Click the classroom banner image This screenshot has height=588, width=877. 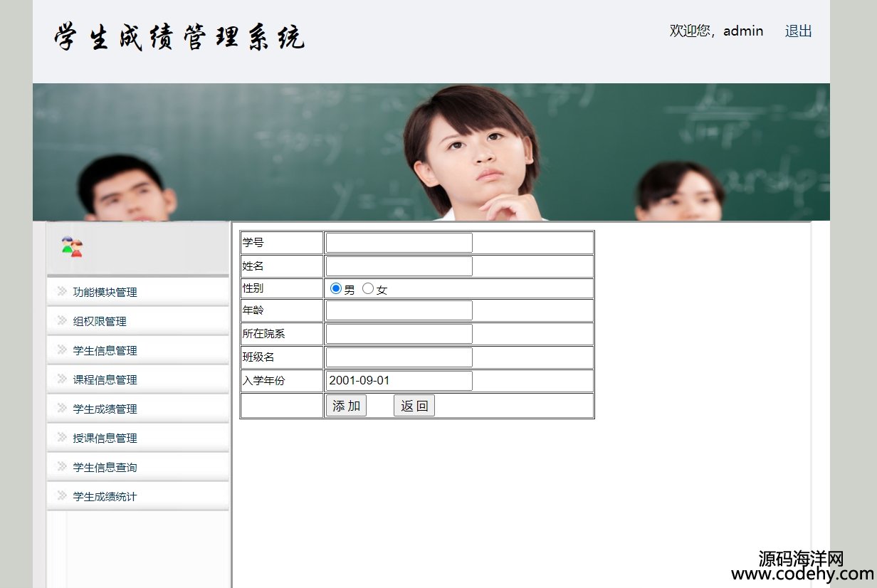[x=431, y=152]
